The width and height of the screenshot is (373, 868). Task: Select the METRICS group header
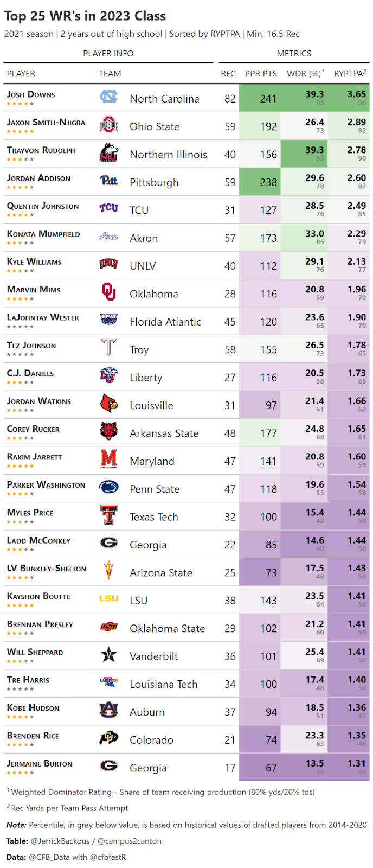click(x=294, y=54)
